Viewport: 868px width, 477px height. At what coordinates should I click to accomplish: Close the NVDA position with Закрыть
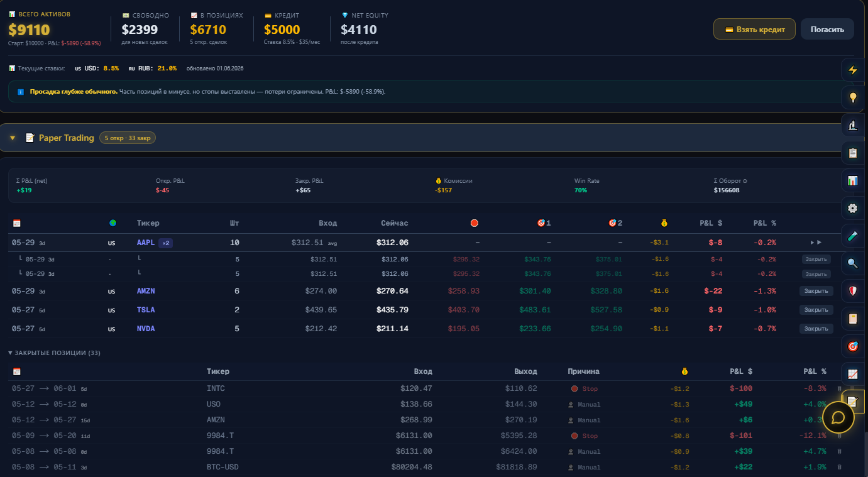816,329
